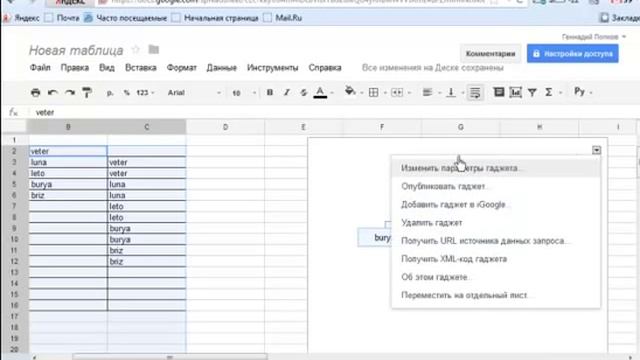The width and height of the screenshot is (640, 360).
Task: Select the Paint format tool
Action: tap(87, 93)
